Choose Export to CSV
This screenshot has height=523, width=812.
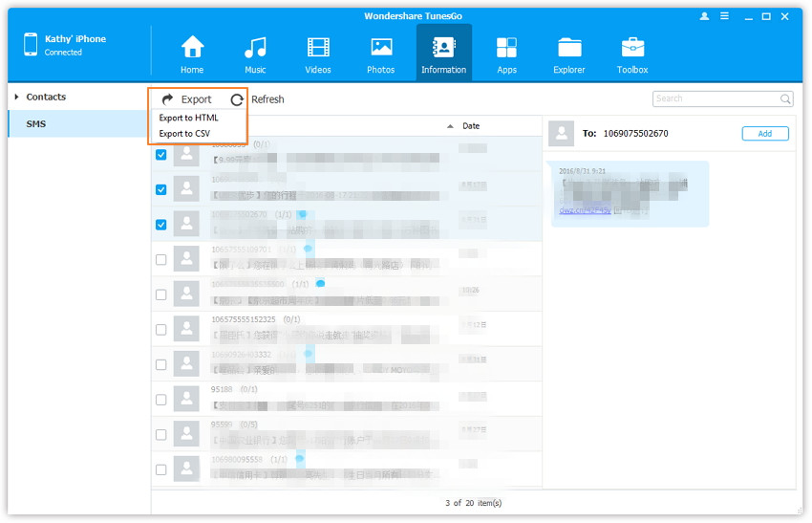click(x=184, y=133)
